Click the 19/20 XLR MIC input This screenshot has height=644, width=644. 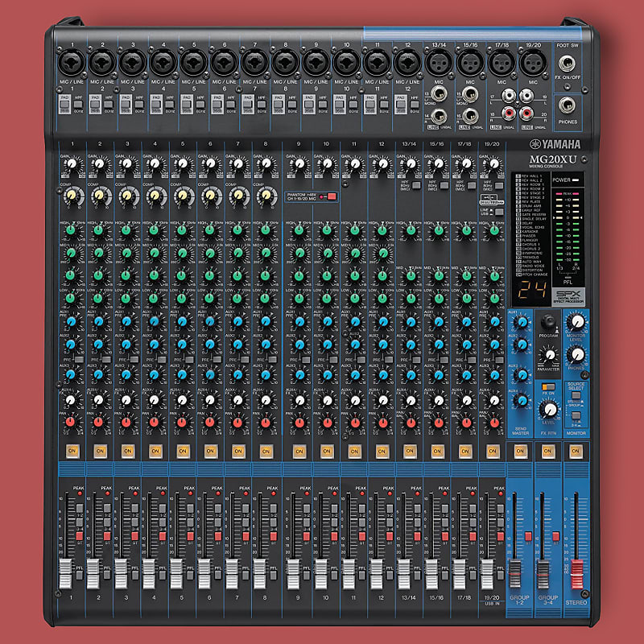533,64
